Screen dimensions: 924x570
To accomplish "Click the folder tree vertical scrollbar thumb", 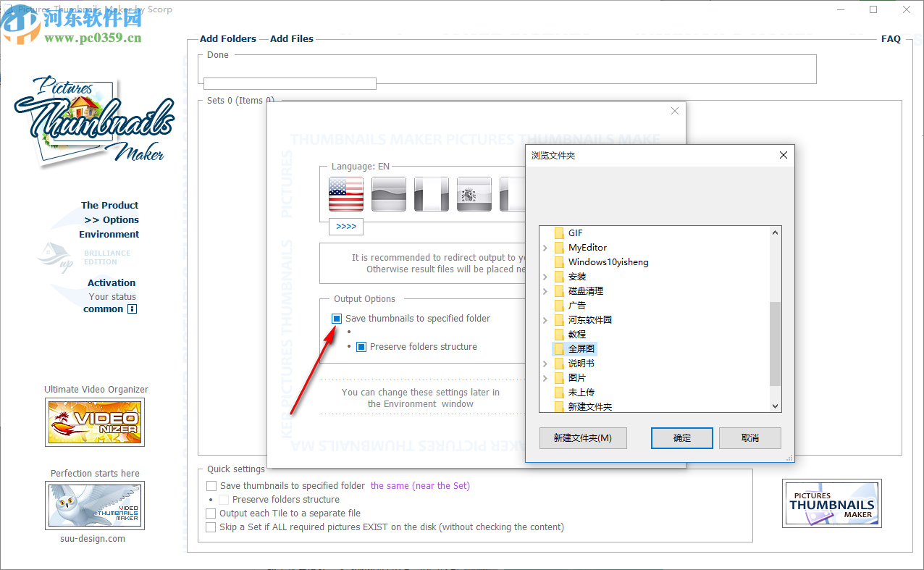I will 776,344.
